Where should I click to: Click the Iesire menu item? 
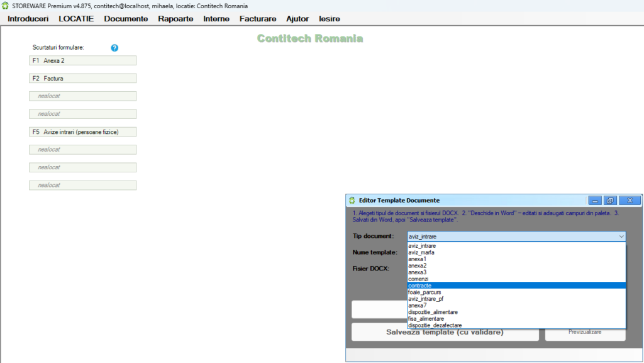(x=330, y=19)
